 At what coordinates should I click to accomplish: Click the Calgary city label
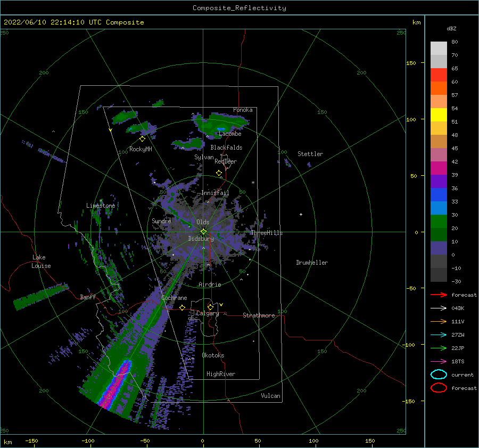pos(208,313)
